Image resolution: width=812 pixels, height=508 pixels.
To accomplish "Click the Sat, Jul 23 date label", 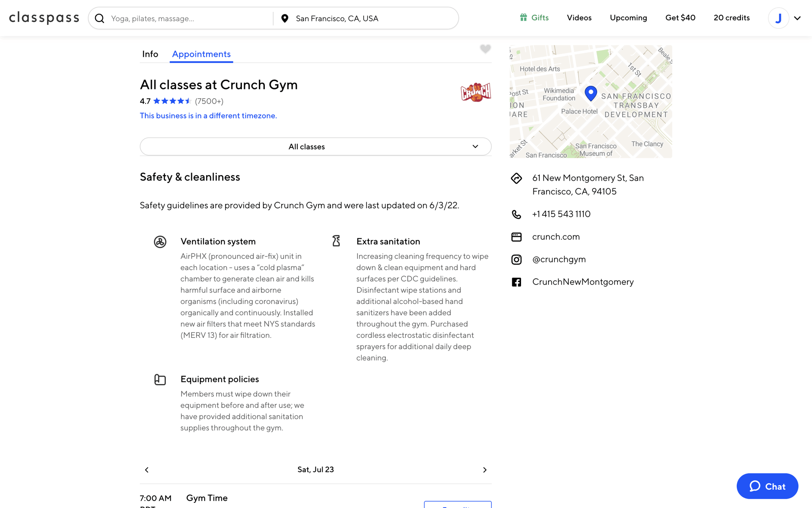I will [x=315, y=469].
